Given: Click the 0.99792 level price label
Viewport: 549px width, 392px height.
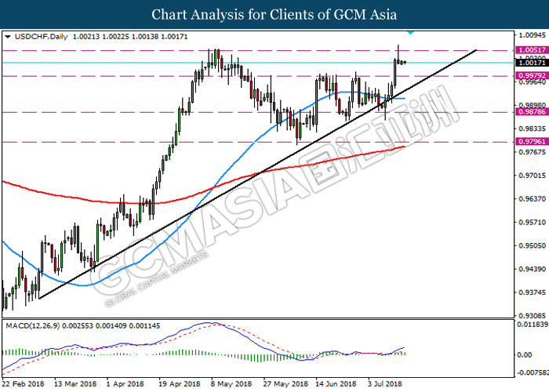Looking at the screenshot, I should coord(532,75).
